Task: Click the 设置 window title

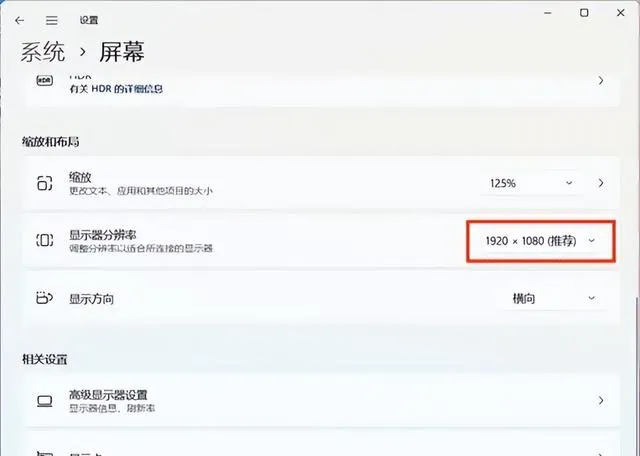Action: point(89,20)
